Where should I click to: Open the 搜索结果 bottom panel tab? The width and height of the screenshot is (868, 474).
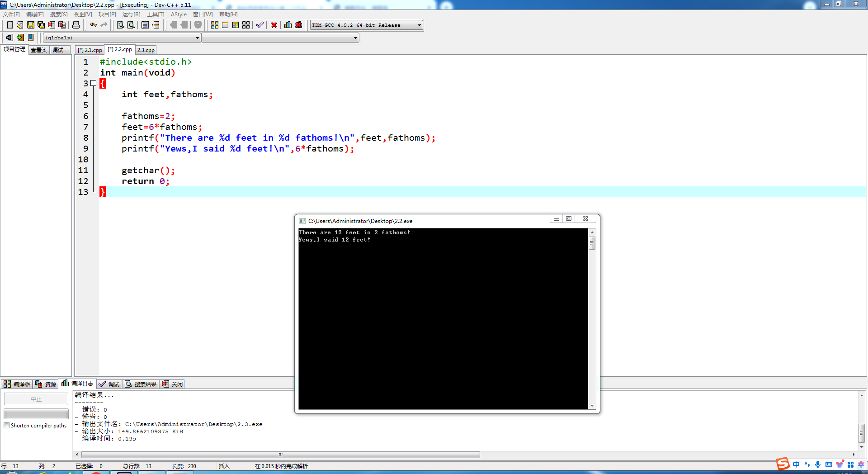[x=141, y=384]
